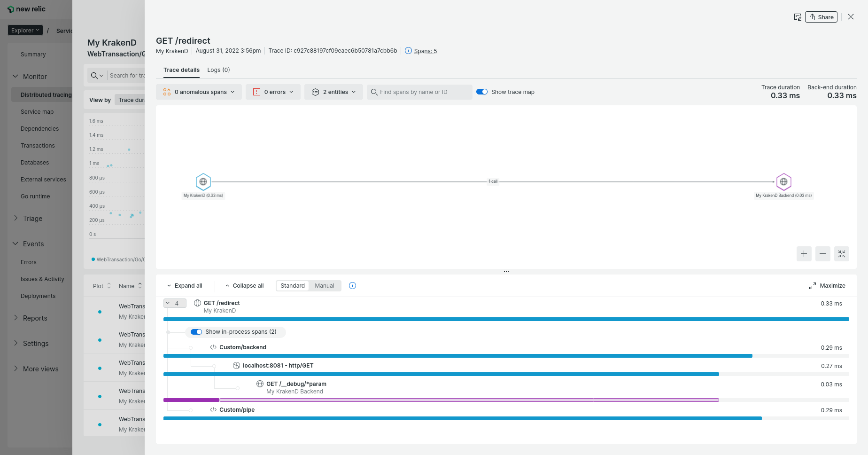Click the external icon of localhost:8081 span

click(x=237, y=366)
